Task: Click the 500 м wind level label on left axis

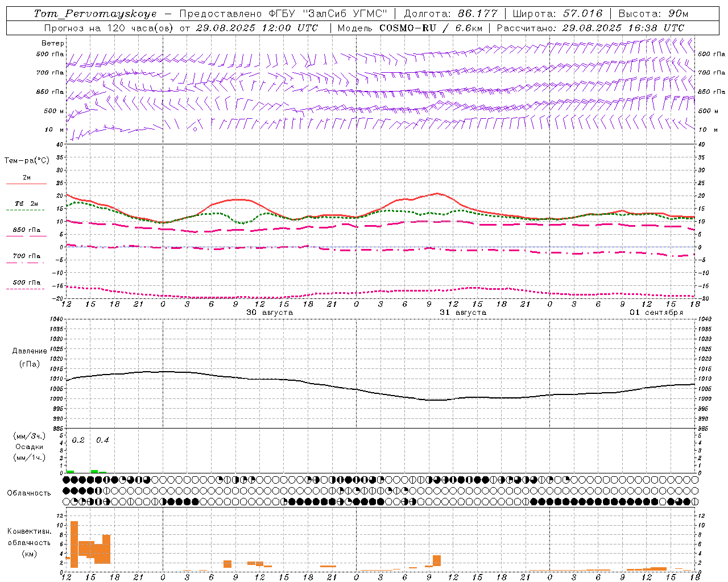Action: [x=54, y=111]
